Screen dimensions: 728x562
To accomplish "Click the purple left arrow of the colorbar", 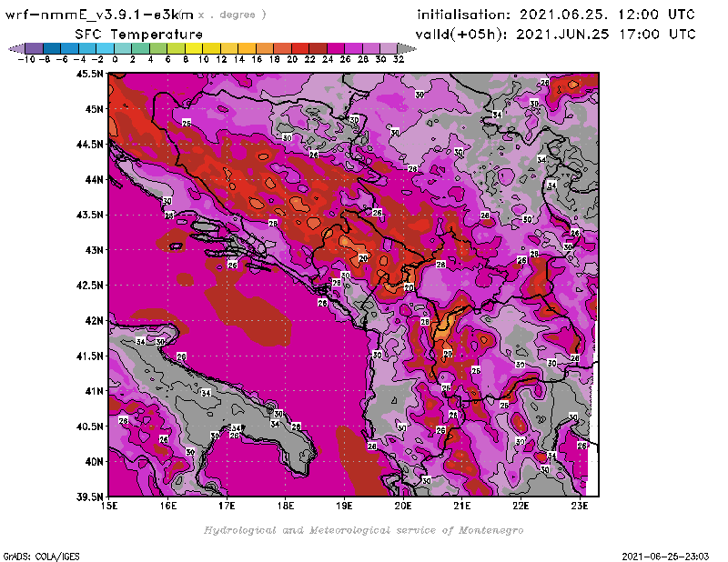I will [x=15, y=47].
